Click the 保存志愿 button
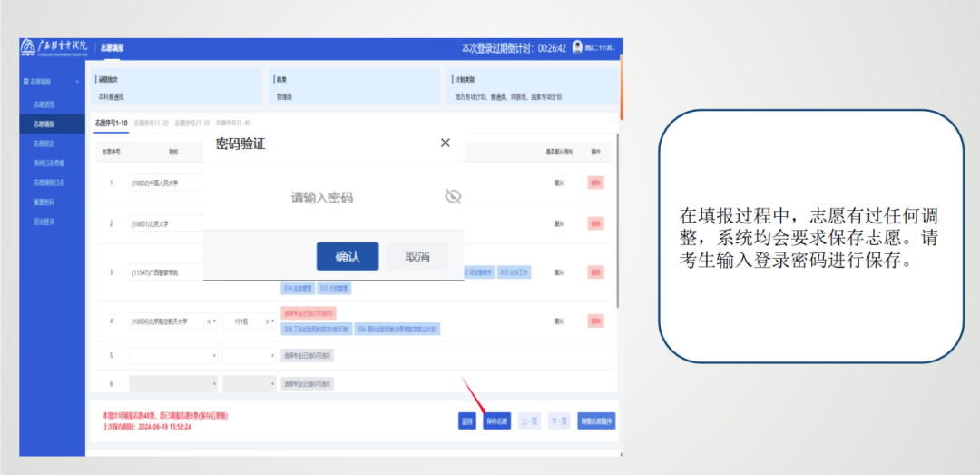This screenshot has width=980, height=475. 496,421
